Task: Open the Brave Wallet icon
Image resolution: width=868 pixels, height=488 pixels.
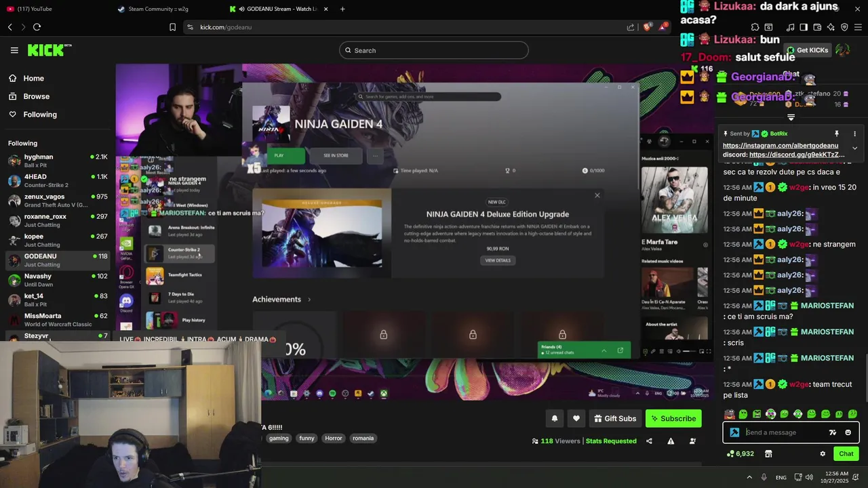Action: pos(817,27)
